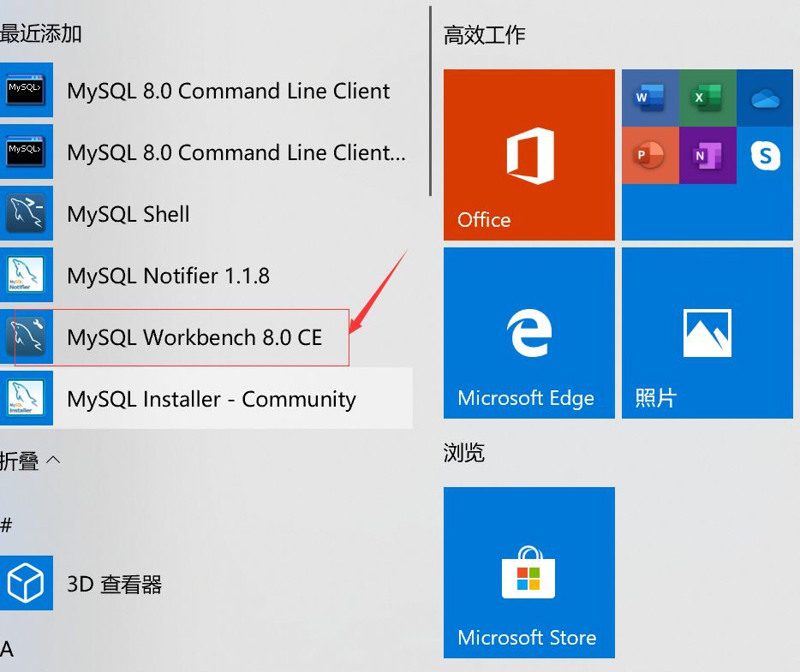
Task: Open Excel from the Office tile group
Action: point(707,98)
